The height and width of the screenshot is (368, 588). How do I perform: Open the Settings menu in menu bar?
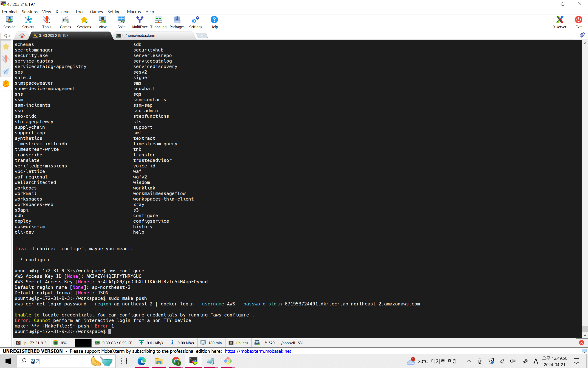coord(115,12)
